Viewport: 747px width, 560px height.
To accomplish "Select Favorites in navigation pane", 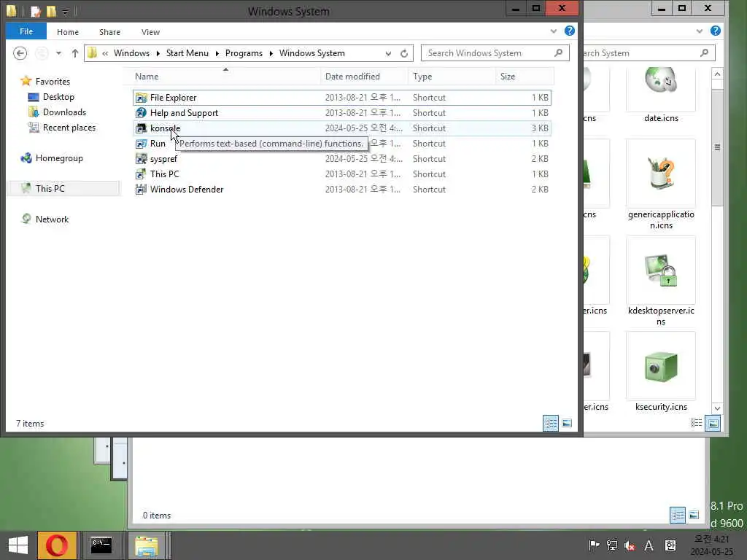I will (x=53, y=82).
